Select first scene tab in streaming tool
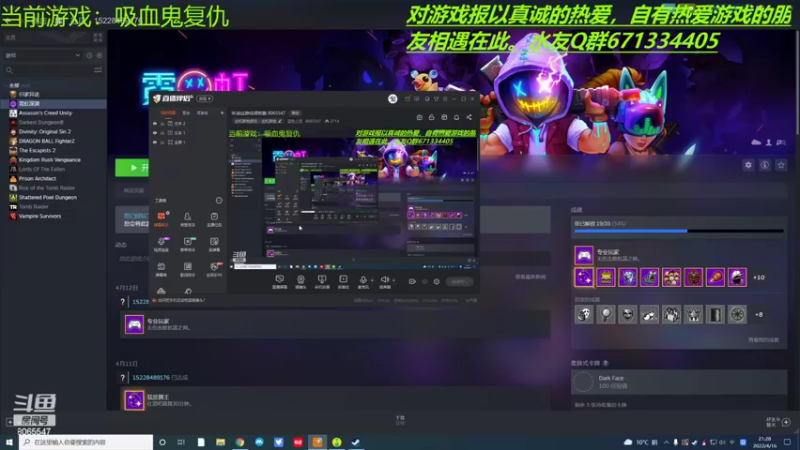This screenshot has height=450, width=800. pos(168,113)
